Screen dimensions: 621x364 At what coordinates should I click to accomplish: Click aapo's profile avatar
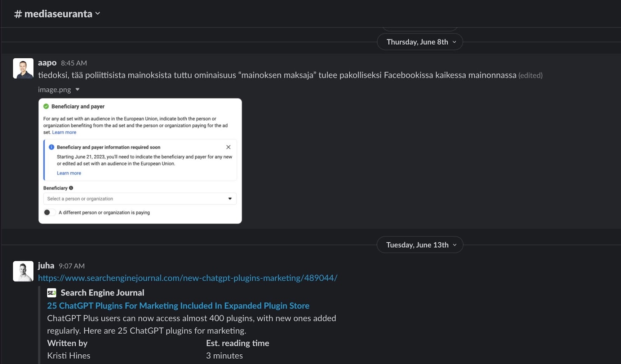pyautogui.click(x=23, y=69)
